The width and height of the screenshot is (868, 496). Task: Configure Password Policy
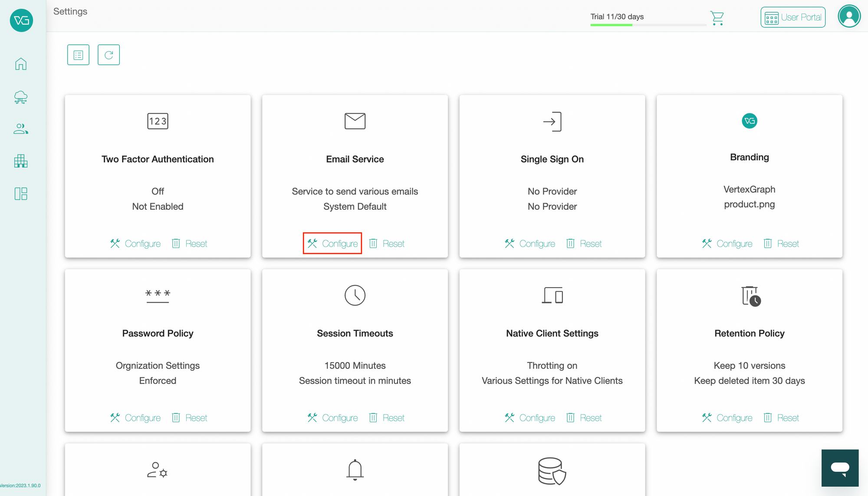[135, 418]
